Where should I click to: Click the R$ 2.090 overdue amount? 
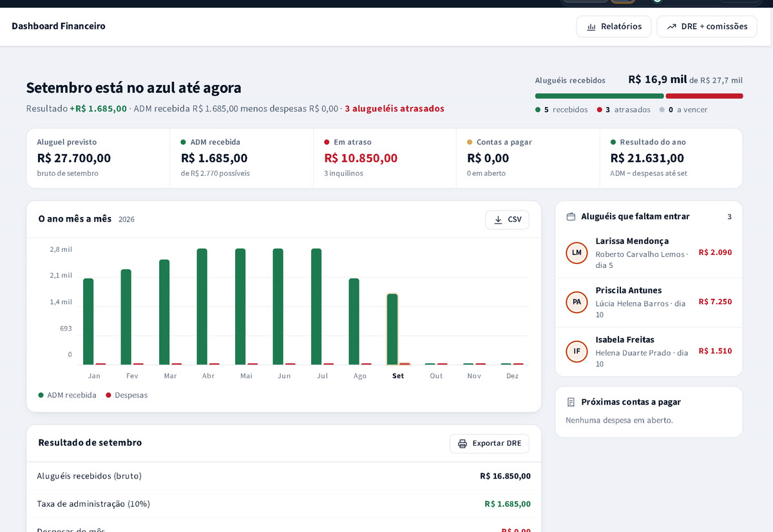[715, 252]
